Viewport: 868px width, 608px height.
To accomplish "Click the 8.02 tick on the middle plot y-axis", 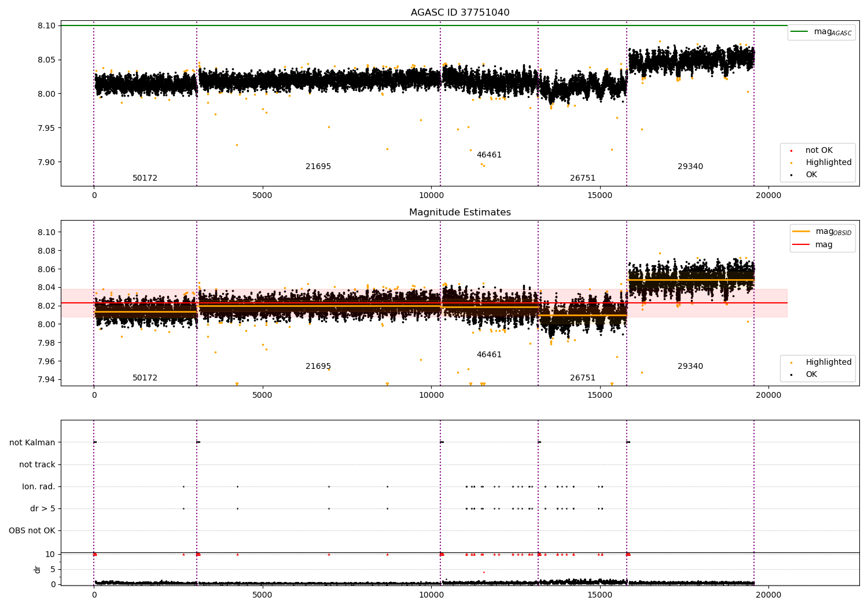I will [x=47, y=306].
